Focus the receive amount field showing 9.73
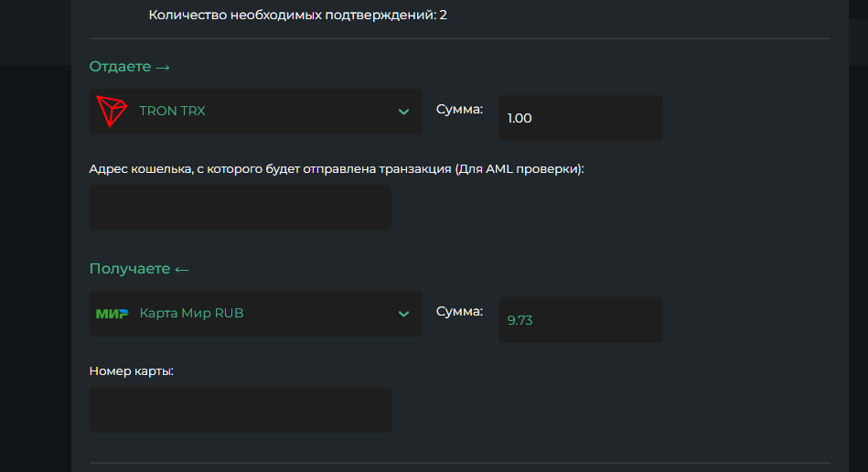Image resolution: width=868 pixels, height=472 pixels. pos(580,320)
